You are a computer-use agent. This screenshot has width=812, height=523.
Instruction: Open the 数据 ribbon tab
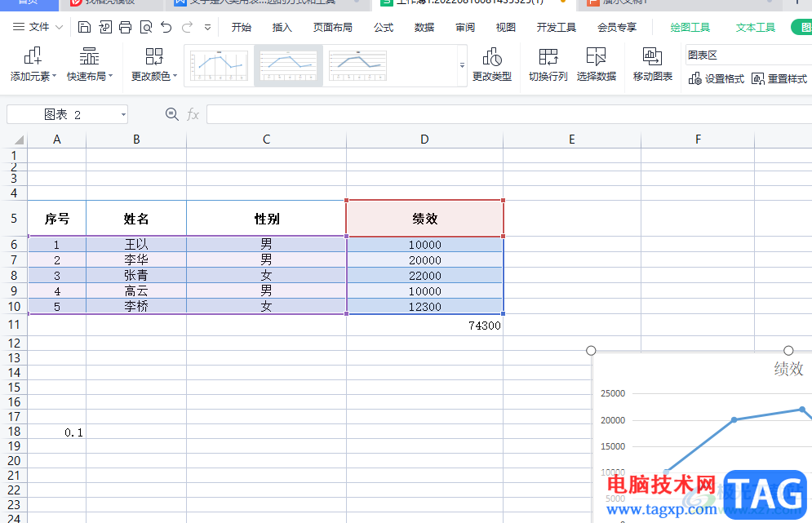[424, 28]
